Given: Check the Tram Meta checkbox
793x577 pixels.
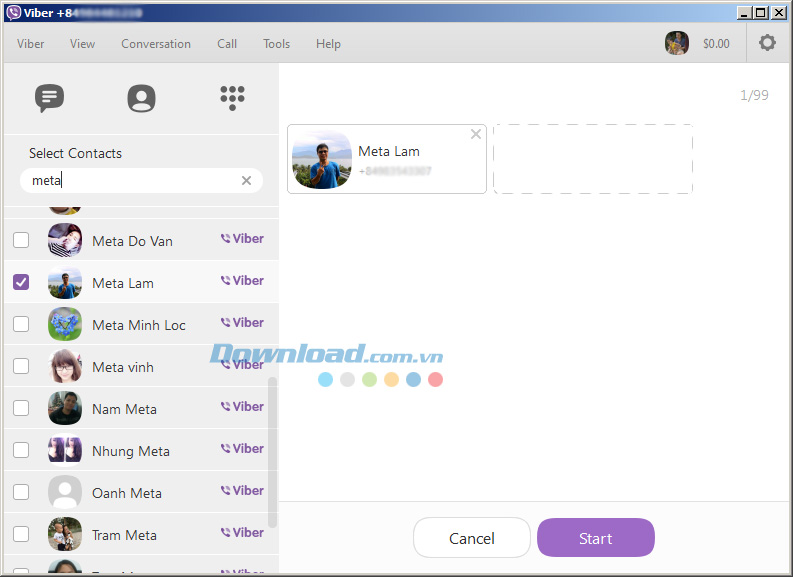Looking at the screenshot, I should [21, 534].
